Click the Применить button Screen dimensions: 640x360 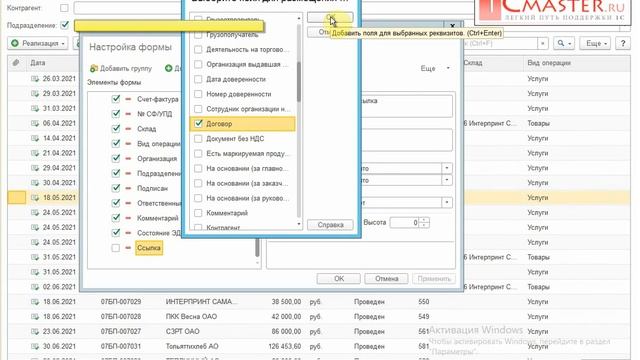point(434,279)
